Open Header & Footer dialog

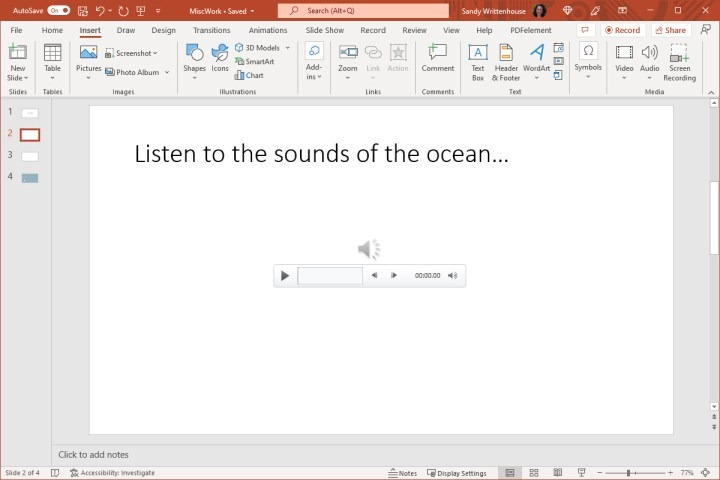click(506, 62)
